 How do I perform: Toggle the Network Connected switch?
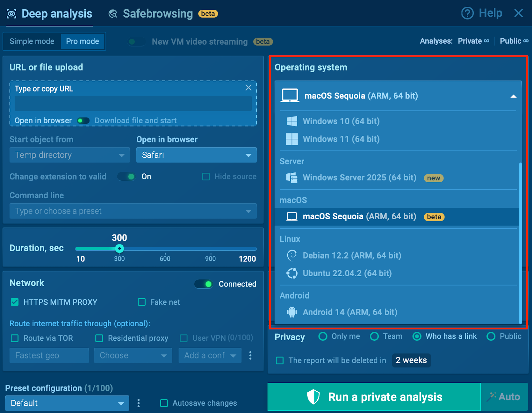click(x=203, y=284)
